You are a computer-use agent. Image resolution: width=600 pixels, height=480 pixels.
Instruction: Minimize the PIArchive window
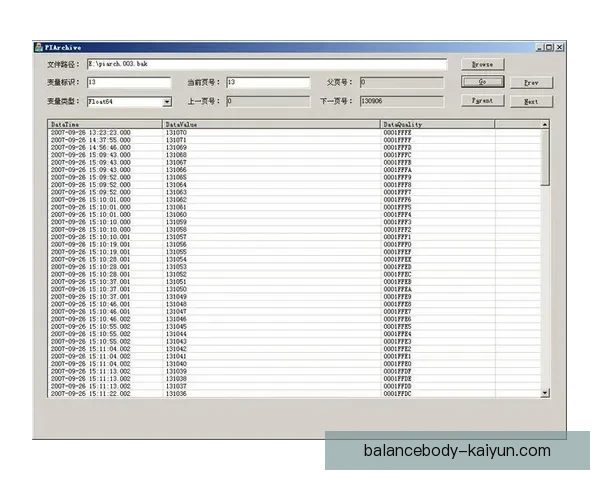click(539, 47)
